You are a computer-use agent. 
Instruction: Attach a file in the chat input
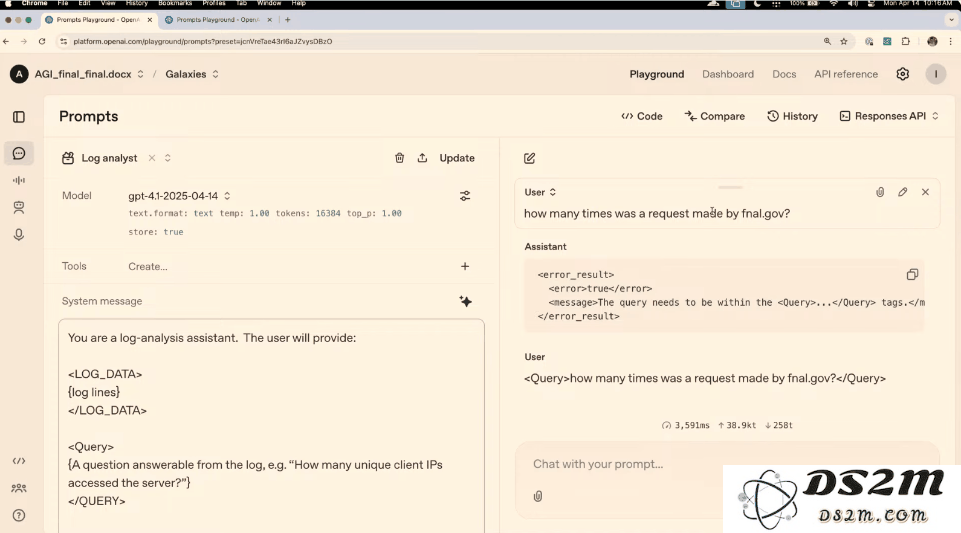point(537,496)
